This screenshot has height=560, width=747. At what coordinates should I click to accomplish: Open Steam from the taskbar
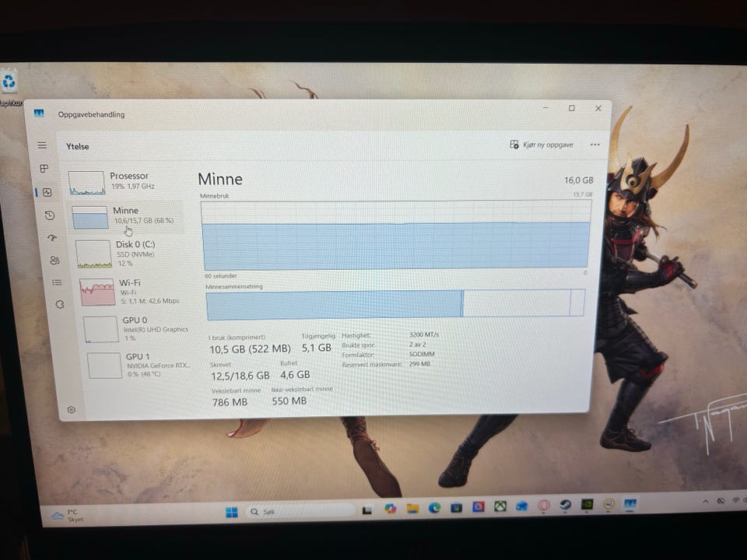coord(566,505)
